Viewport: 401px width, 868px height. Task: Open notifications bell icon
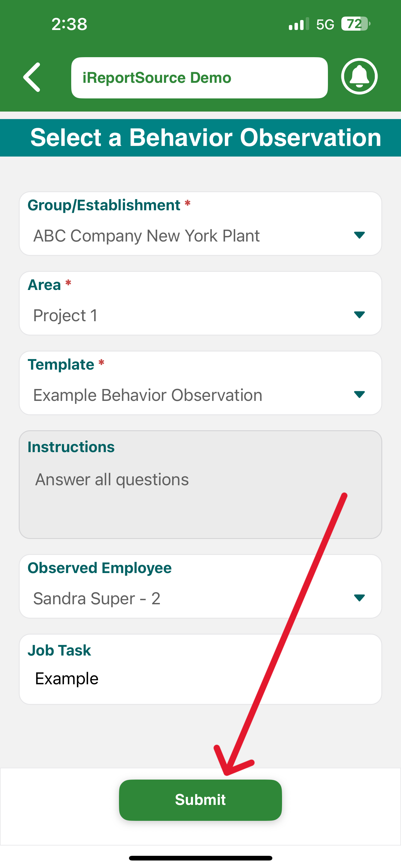[359, 77]
